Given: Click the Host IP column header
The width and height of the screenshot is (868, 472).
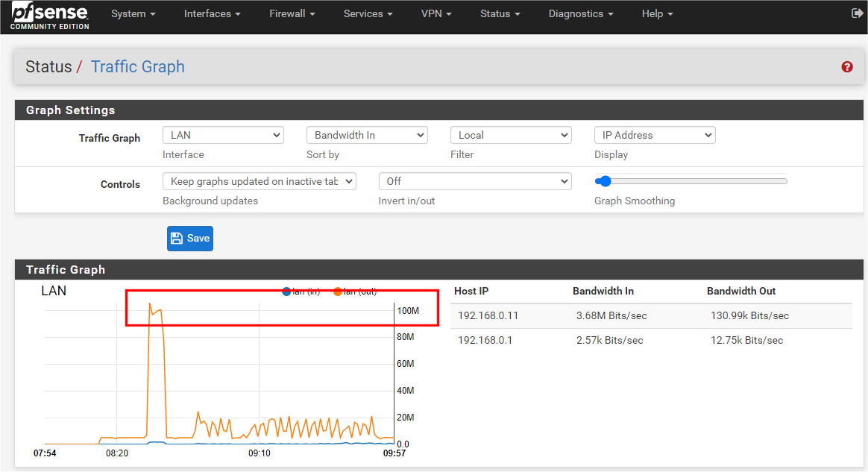Looking at the screenshot, I should [471, 291].
